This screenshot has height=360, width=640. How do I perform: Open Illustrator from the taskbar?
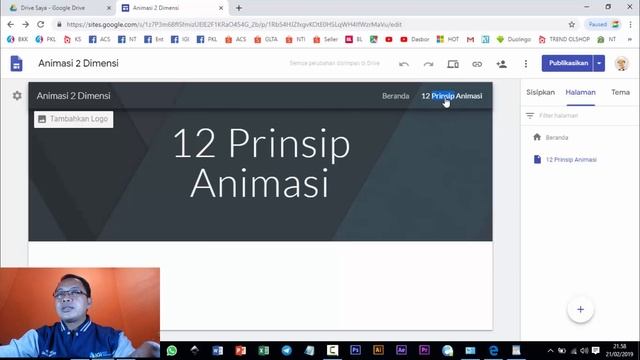378,350
